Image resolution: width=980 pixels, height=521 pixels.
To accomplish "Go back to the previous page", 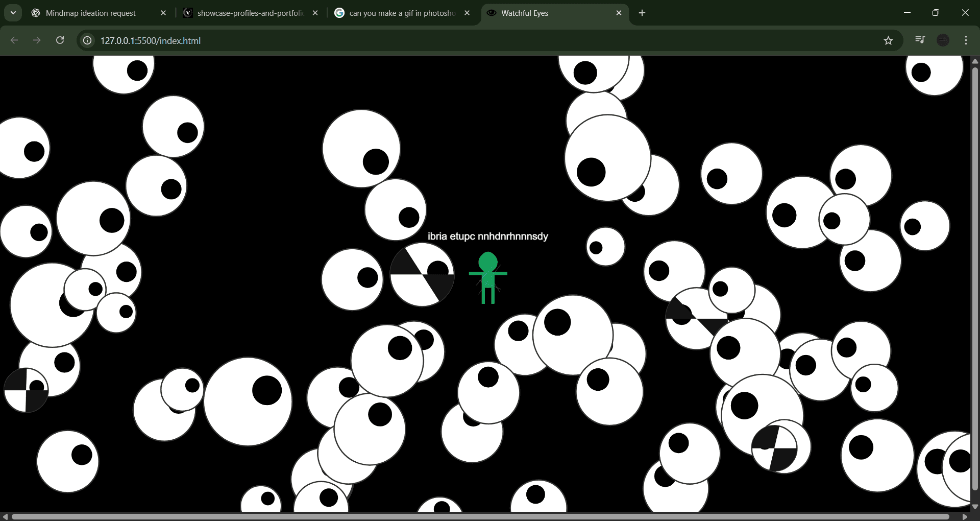I will click(14, 40).
